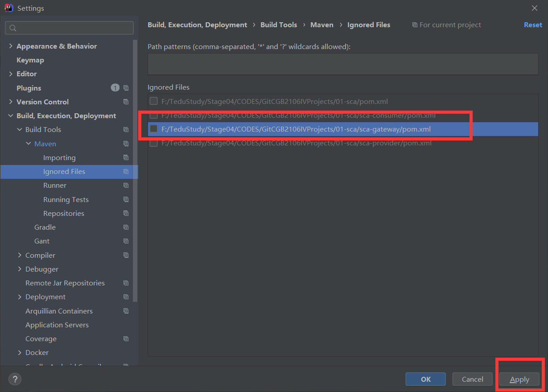Click the per-project icon next to Importing
Viewport: 548px width, 392px height.
coord(126,157)
